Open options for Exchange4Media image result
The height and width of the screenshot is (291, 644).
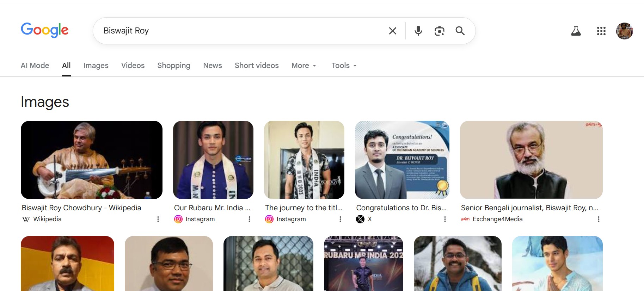[x=598, y=219]
